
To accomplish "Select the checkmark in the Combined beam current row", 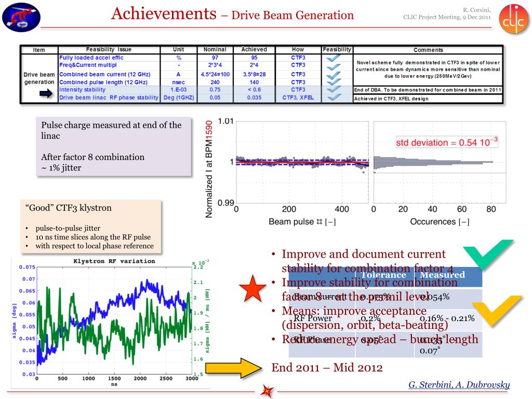I will coord(334,74).
